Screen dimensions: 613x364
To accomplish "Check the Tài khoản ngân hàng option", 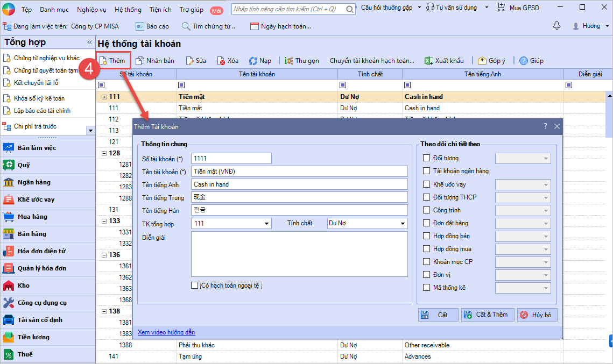I will pyautogui.click(x=427, y=171).
